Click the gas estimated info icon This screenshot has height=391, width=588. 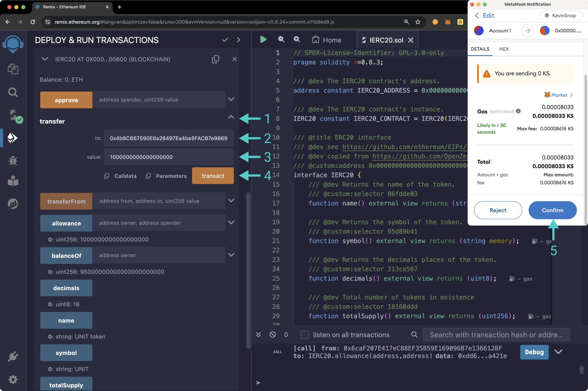518,111
